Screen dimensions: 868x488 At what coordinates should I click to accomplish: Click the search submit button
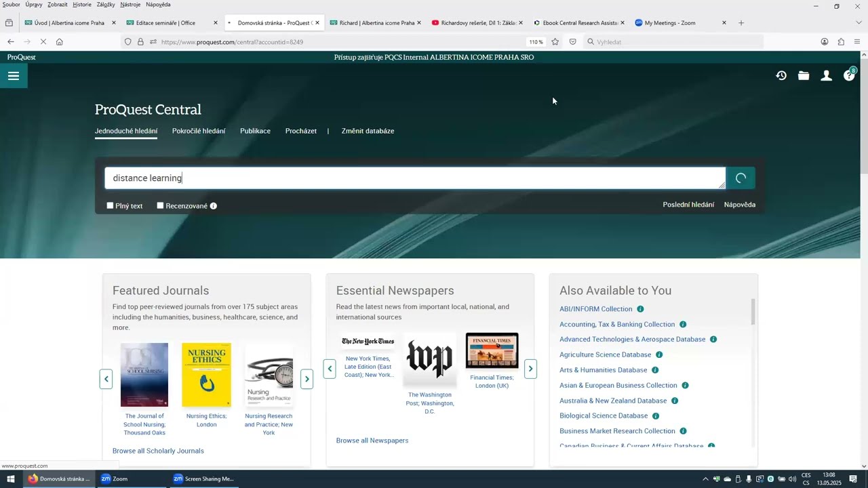pos(741,178)
